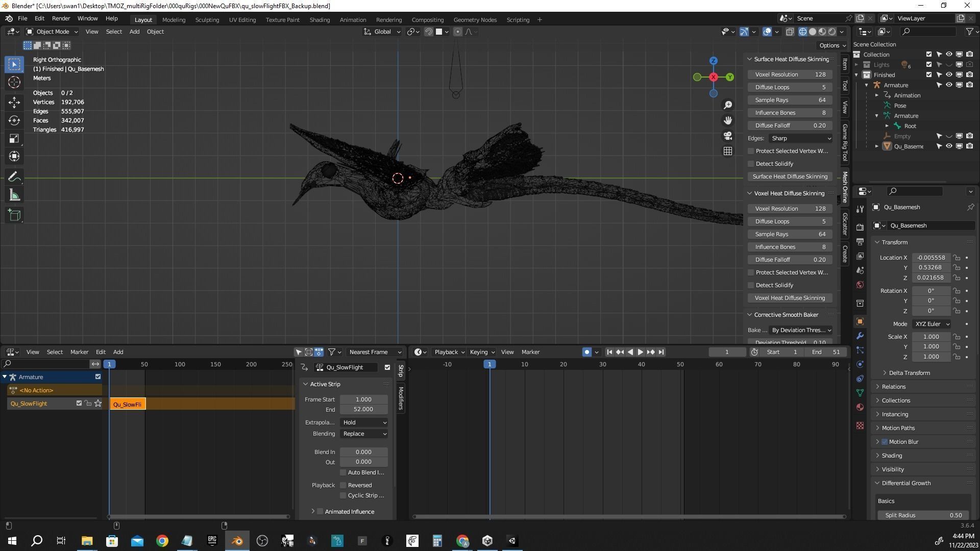Viewport: 980px width, 551px height.
Task: Select the Add Cube tool
Action: (x=14, y=215)
